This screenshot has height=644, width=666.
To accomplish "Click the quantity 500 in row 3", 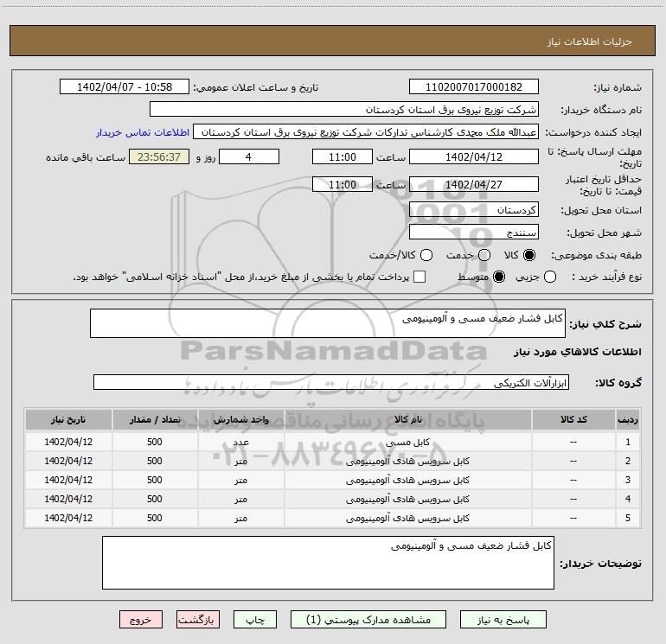I will coord(155,480).
